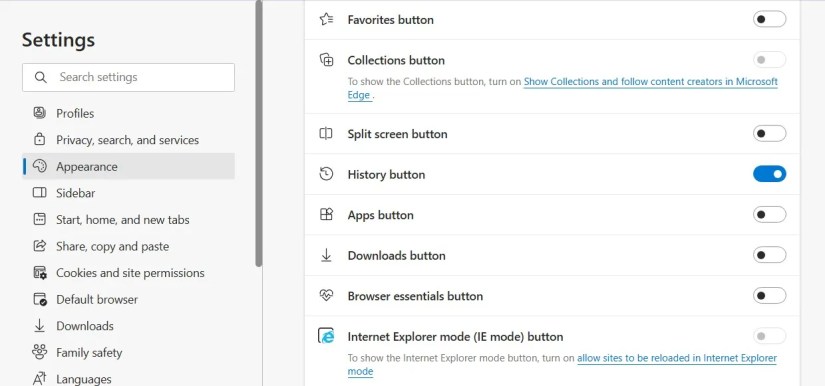Screen dimensions: 825x386
Task: Click the Split screen button label
Action: point(397,134)
